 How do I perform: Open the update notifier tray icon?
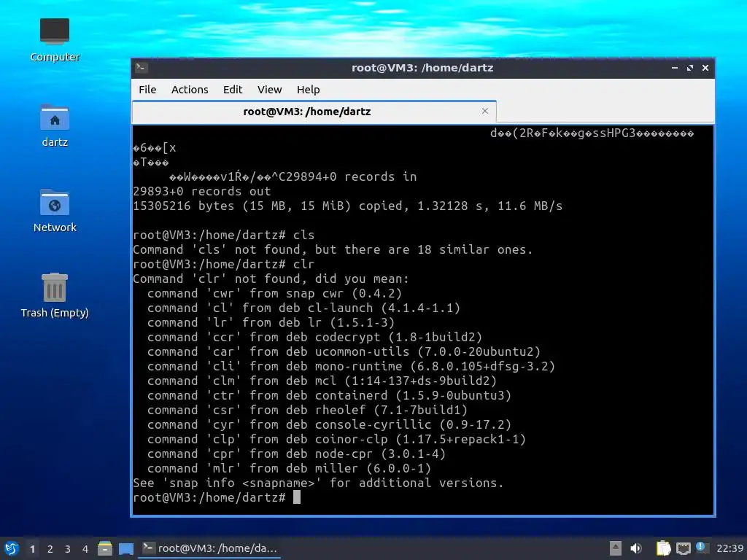click(701, 548)
